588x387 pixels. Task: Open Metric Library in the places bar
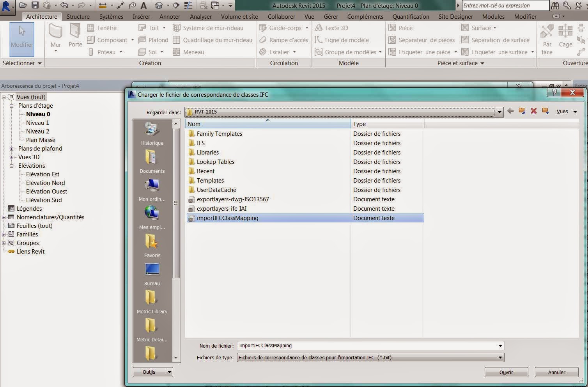[152, 302]
